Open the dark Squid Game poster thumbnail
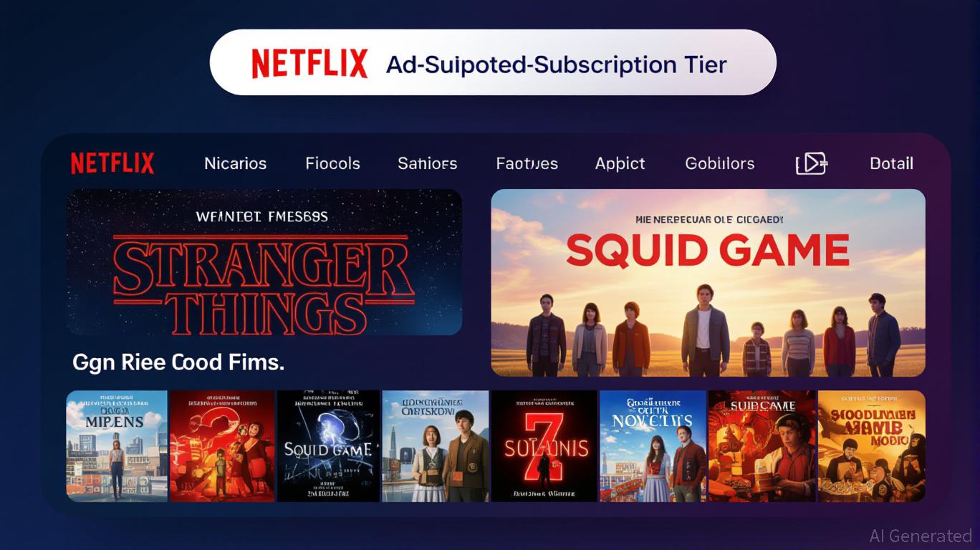 pos(328,445)
